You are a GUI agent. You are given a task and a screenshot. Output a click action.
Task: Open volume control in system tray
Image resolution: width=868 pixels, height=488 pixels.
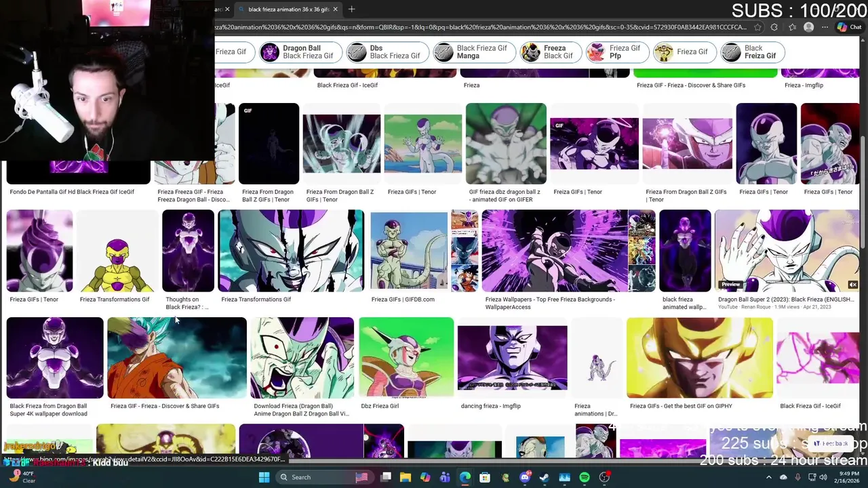824,477
